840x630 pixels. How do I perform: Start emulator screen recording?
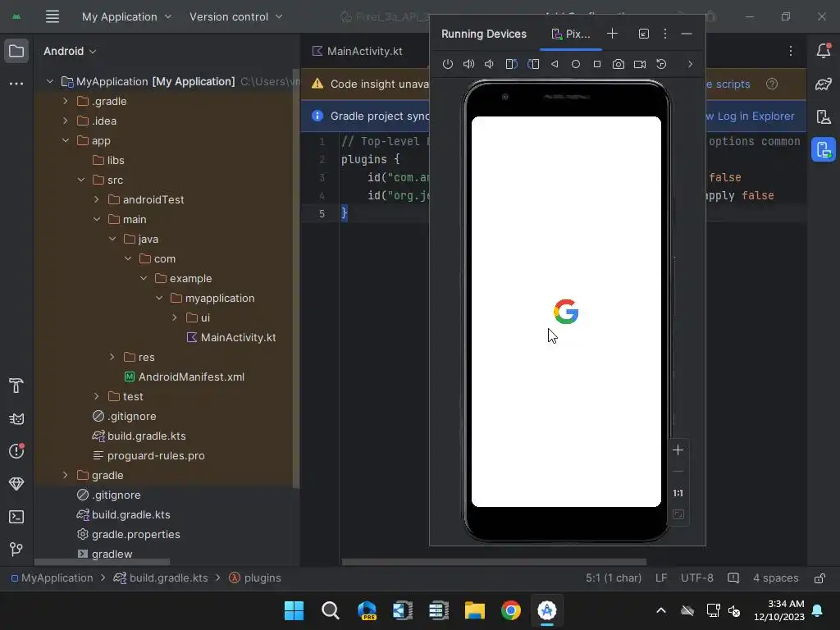point(640,64)
